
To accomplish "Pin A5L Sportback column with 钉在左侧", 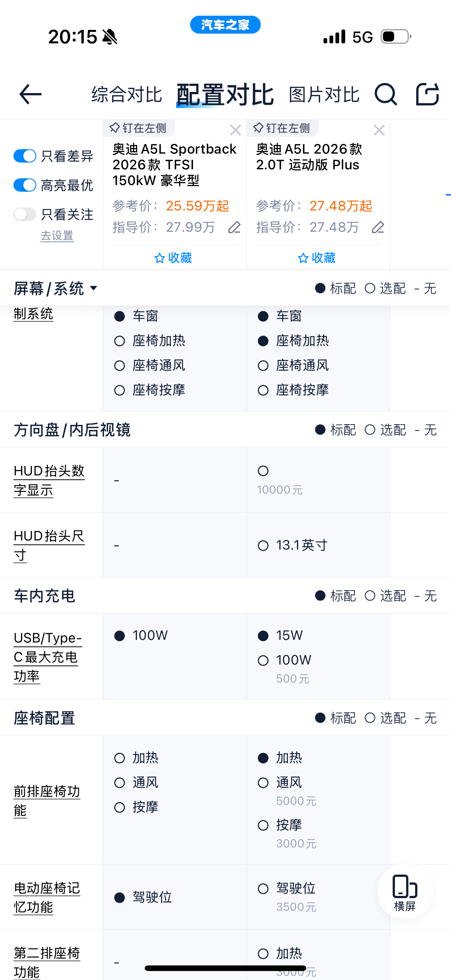I will click(x=138, y=128).
